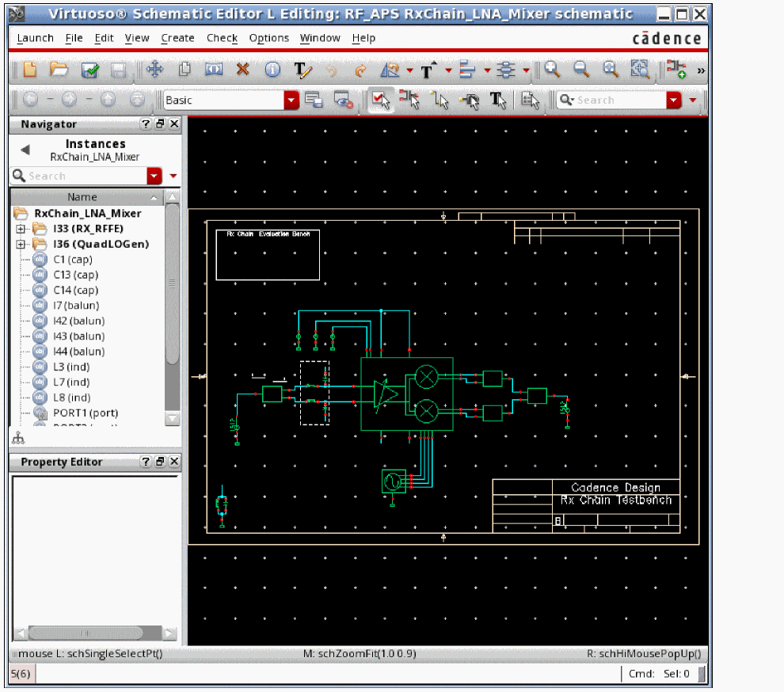Click the Zoom Out magnifier icon
Image resolution: width=784 pixels, height=692 pixels.
581,70
